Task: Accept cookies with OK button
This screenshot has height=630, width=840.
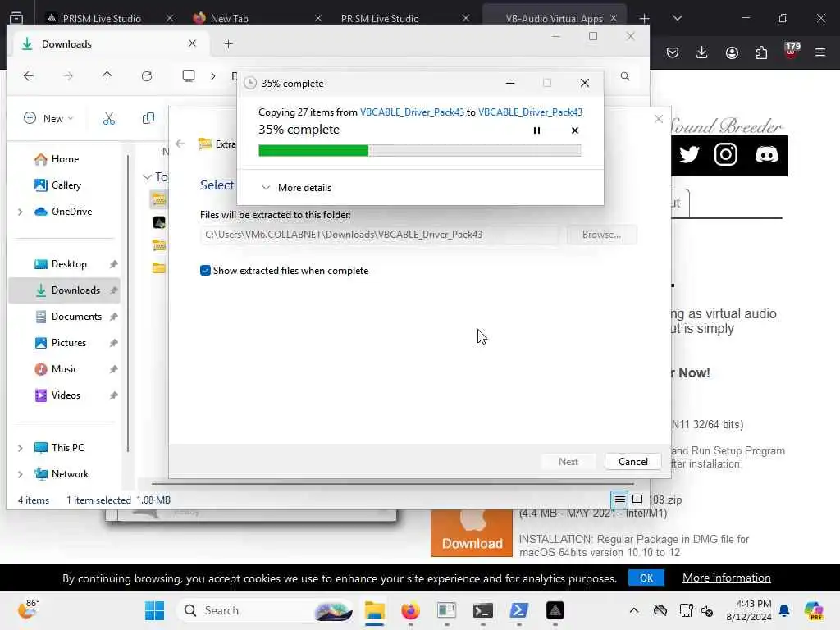Action: point(646,578)
